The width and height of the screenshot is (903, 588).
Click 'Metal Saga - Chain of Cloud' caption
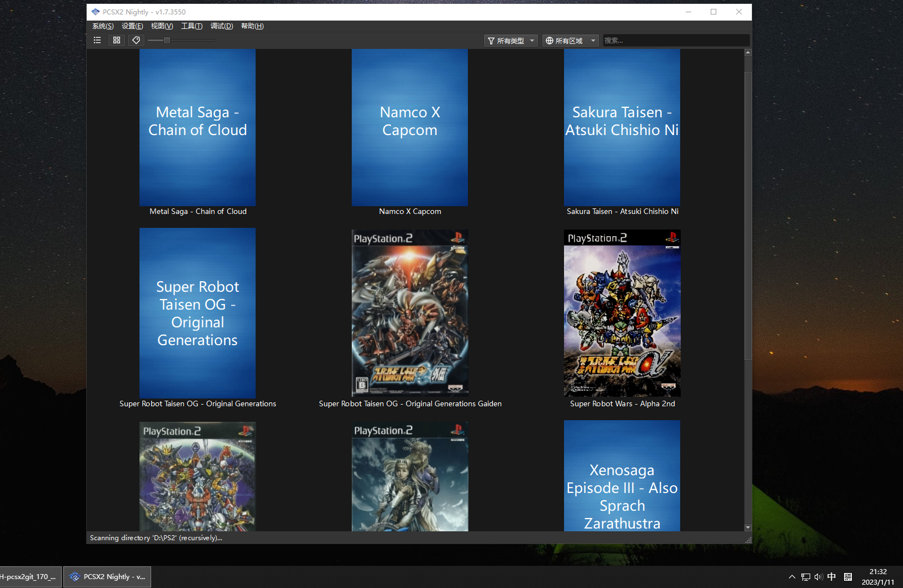coord(198,211)
